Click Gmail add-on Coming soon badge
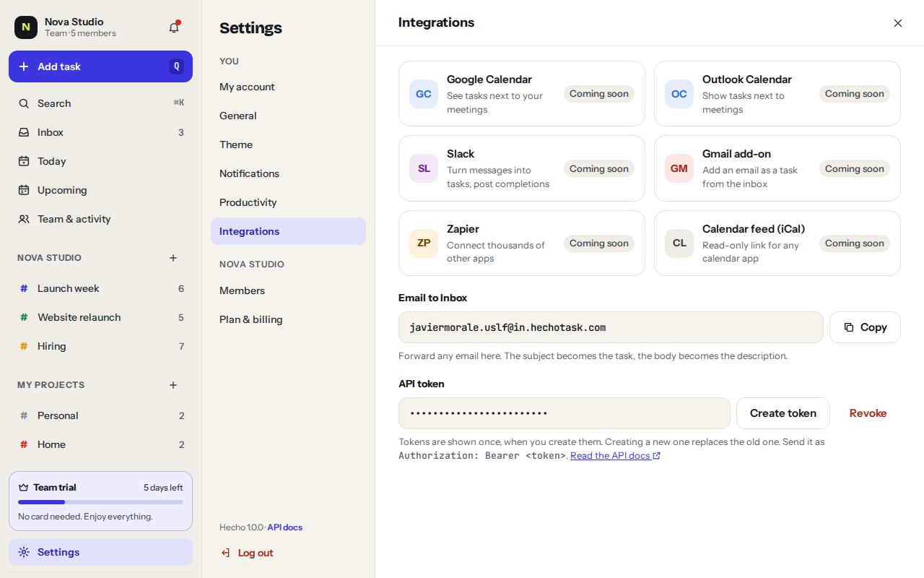 855,169
